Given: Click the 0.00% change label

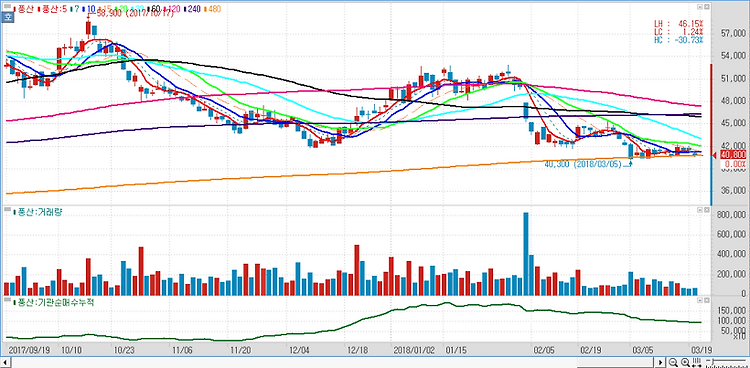Looking at the screenshot, I should [735, 163].
